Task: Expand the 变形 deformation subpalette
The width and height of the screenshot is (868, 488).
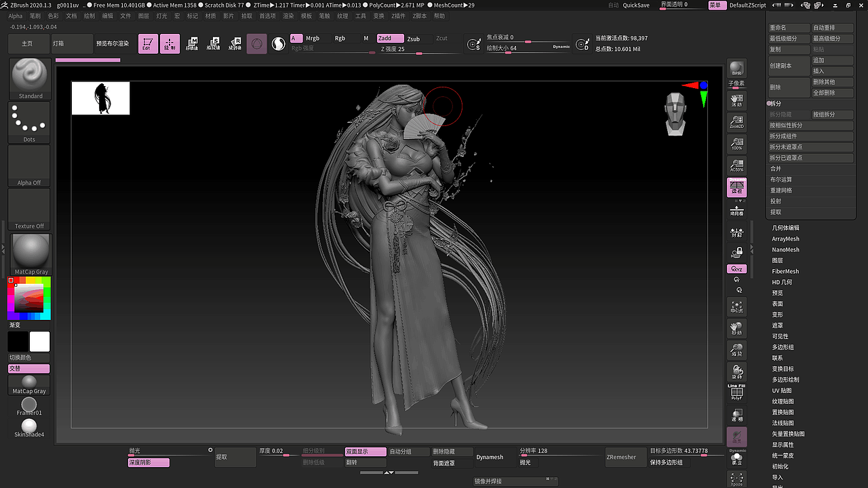Action: click(x=777, y=314)
